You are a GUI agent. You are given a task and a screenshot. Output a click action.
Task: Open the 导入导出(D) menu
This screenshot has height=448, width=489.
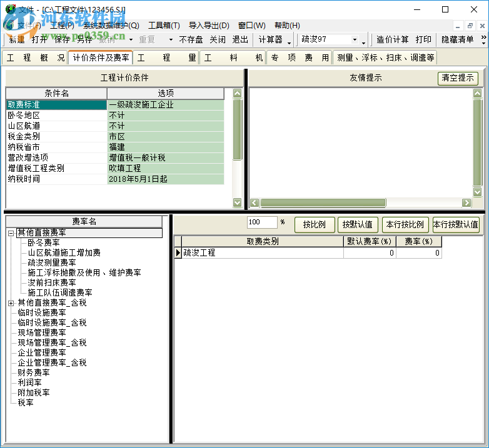point(209,25)
